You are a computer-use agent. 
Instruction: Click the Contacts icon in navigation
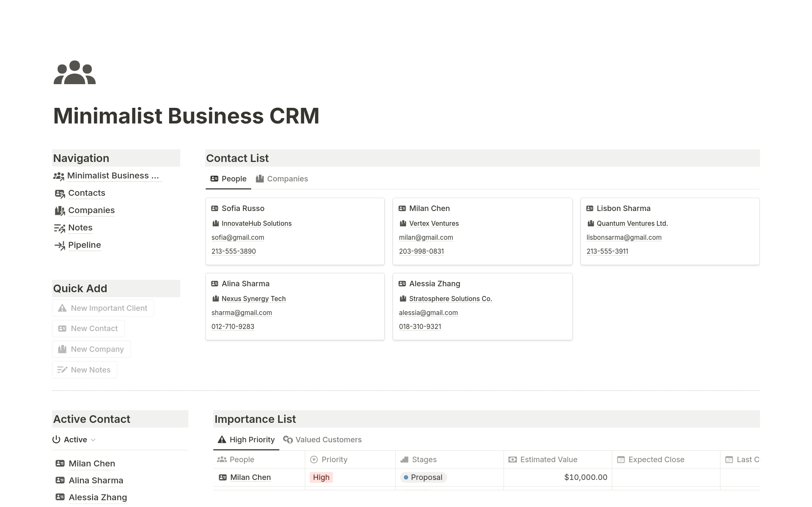(59, 193)
